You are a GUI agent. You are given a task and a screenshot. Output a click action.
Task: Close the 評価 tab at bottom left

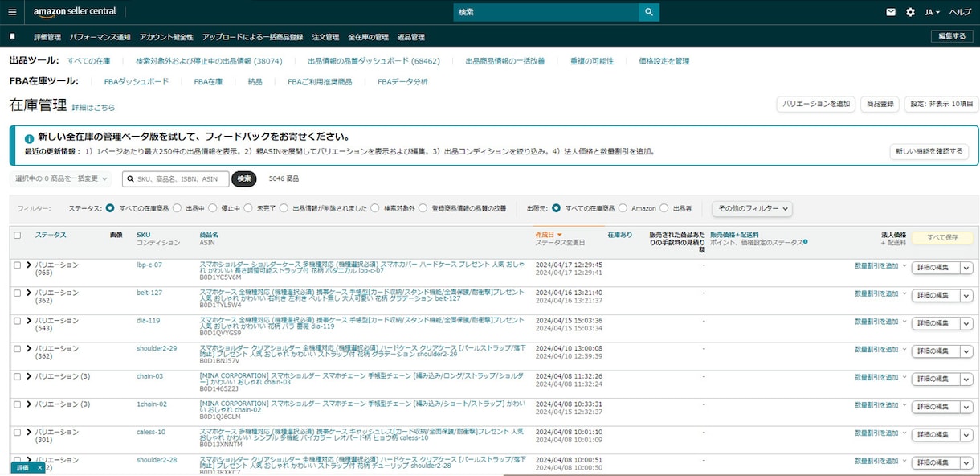pos(39,467)
